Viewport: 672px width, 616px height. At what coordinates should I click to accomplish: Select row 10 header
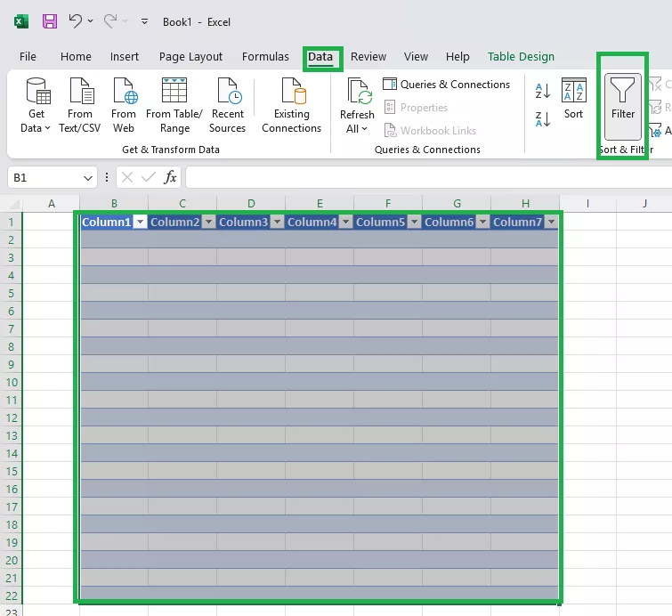pyautogui.click(x=12, y=382)
